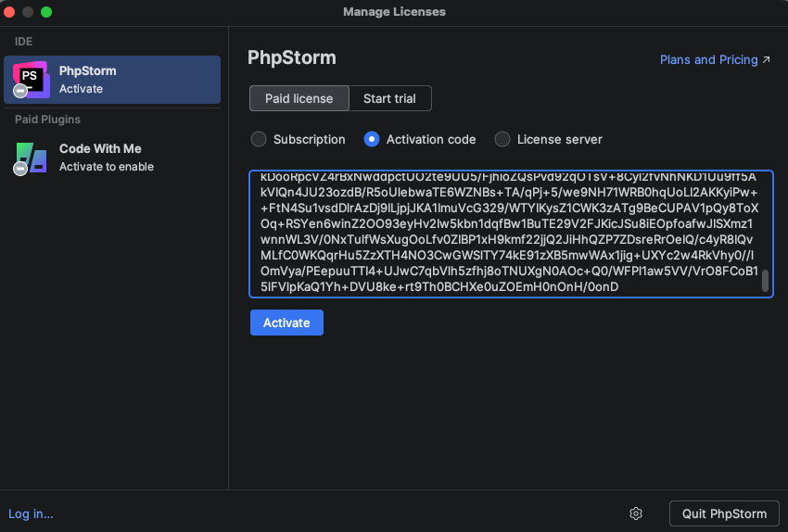Select the Activation code radio button
Screen dimensions: 788x532
point(372,139)
